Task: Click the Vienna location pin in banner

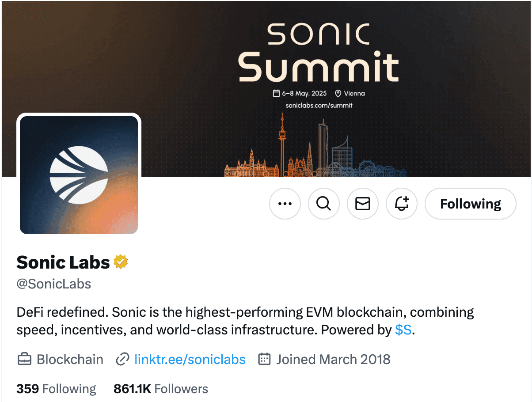Action: click(338, 93)
